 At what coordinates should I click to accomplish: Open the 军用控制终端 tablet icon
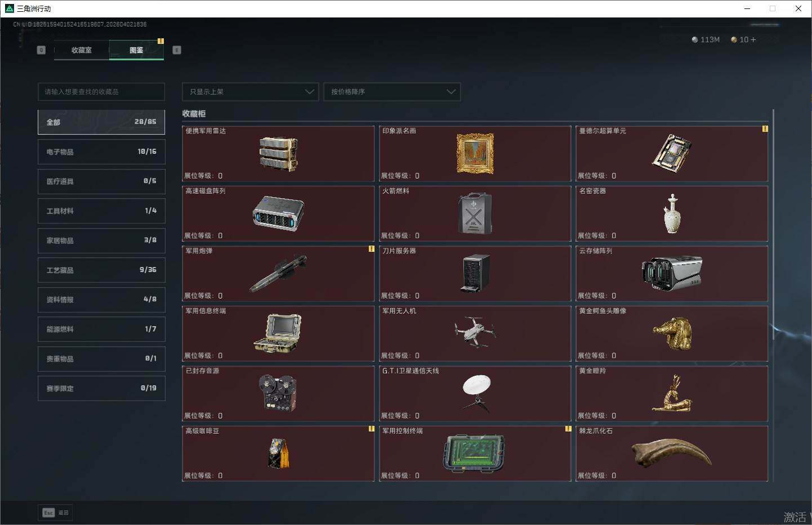(475, 453)
